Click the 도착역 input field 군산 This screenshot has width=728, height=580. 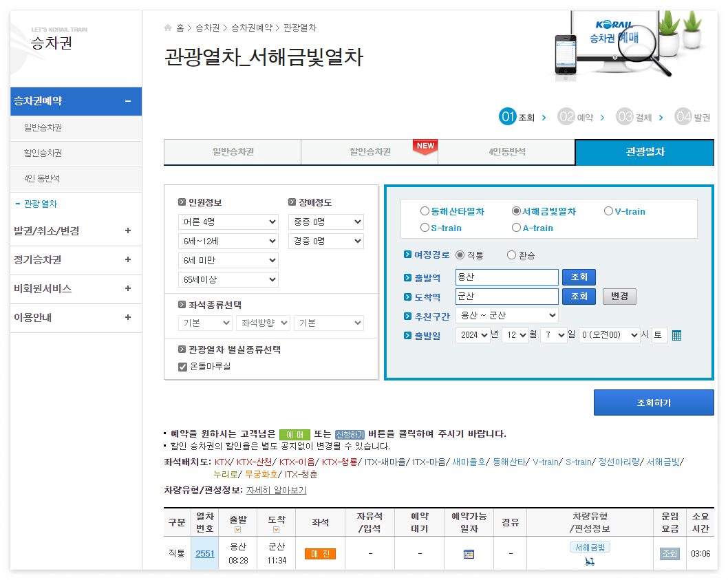[507, 297]
